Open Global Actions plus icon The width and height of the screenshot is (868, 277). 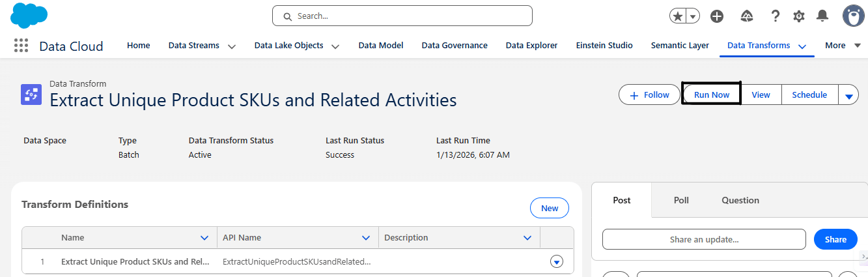717,16
